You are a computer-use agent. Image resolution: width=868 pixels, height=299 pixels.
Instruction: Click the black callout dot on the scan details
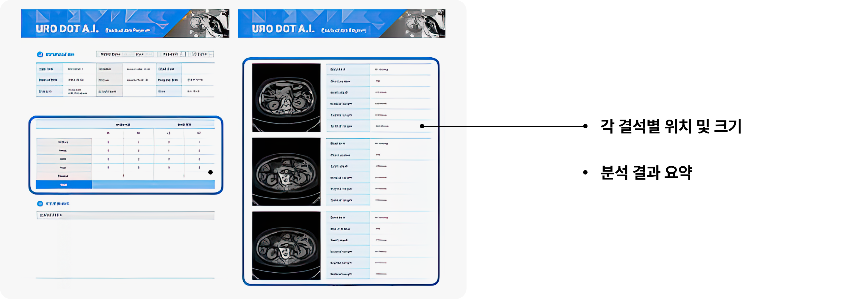click(422, 126)
